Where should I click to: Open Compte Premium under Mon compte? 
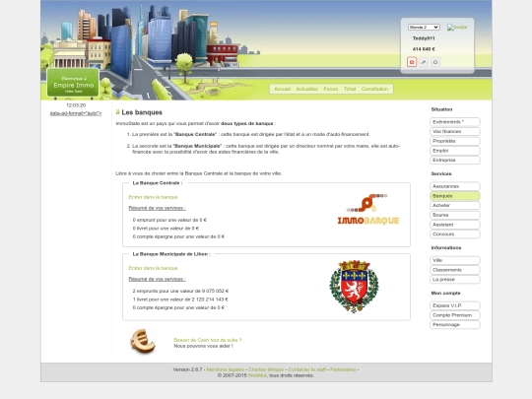coord(455,315)
